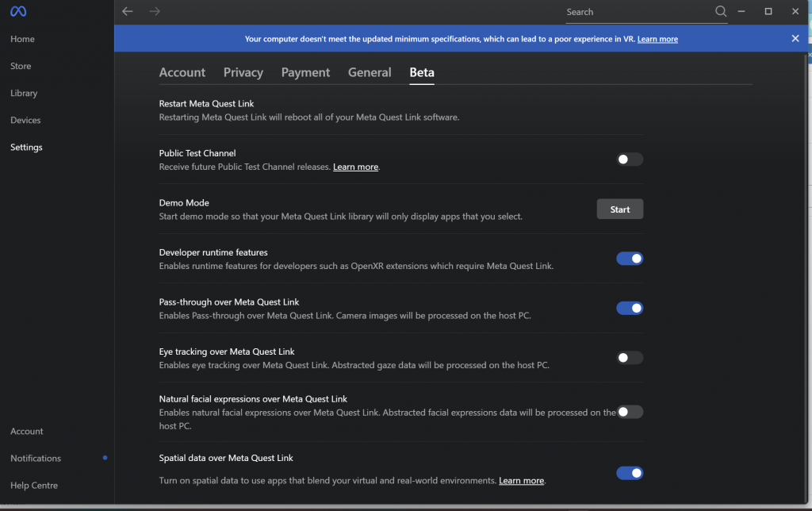
Task: Open Help Centre in sidebar
Action: pos(33,485)
